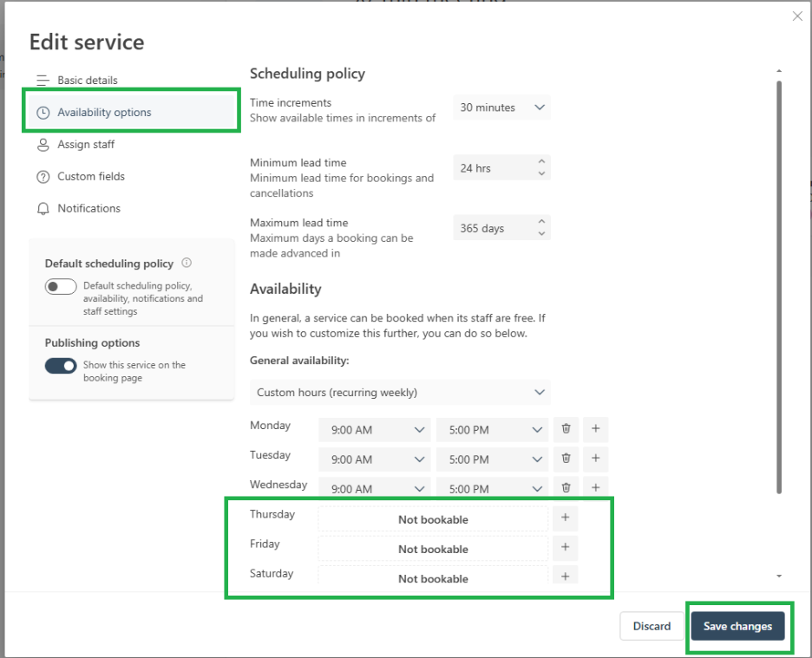812x658 pixels.
Task: Add bookable hours for Friday
Action: point(565,547)
